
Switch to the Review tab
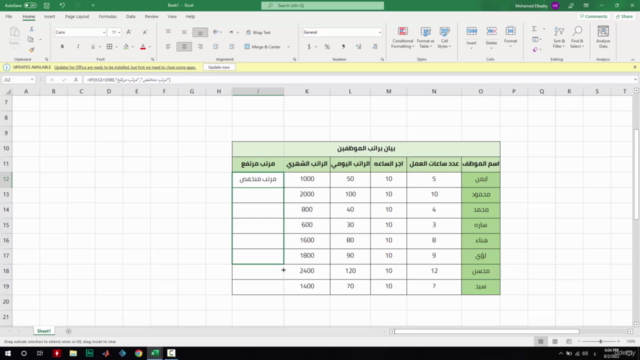click(x=151, y=16)
